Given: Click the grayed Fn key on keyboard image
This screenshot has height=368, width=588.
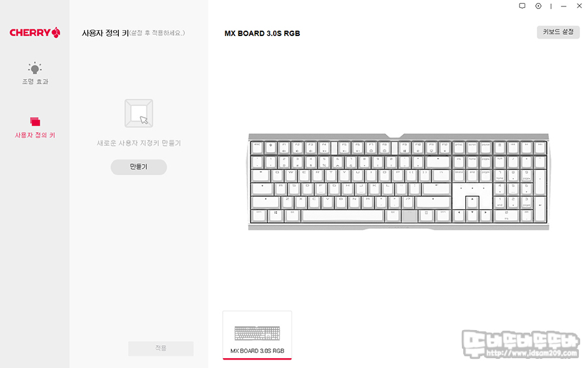Looking at the screenshot, I should (410, 216).
